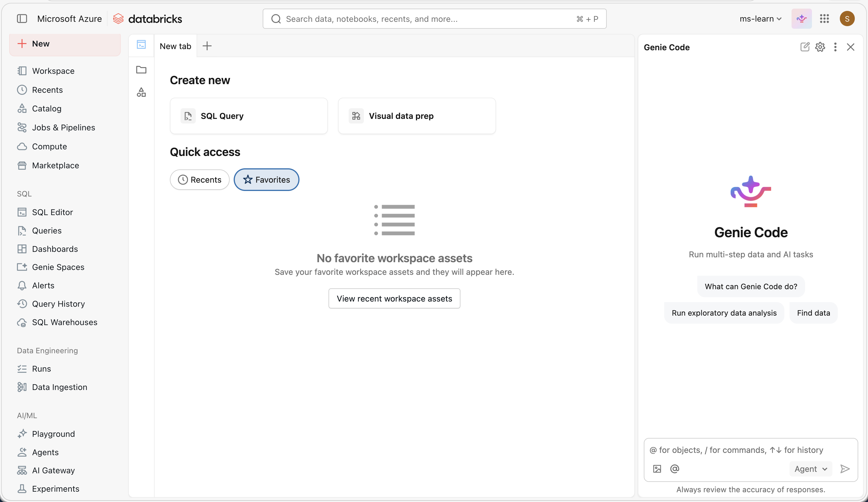Focus the Genie Code prompt input

(750, 450)
